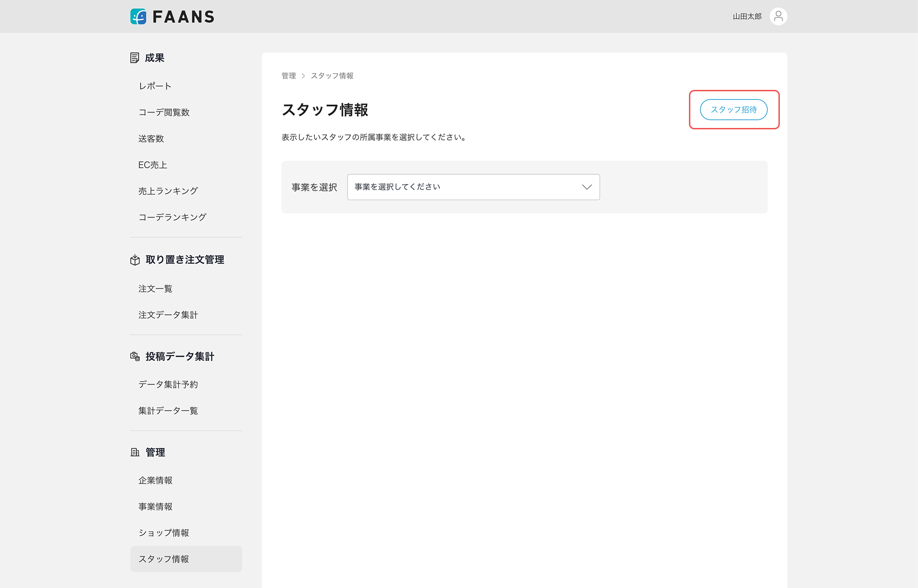Select 送客数 in the sidebar
The width and height of the screenshot is (918, 588).
tap(151, 139)
